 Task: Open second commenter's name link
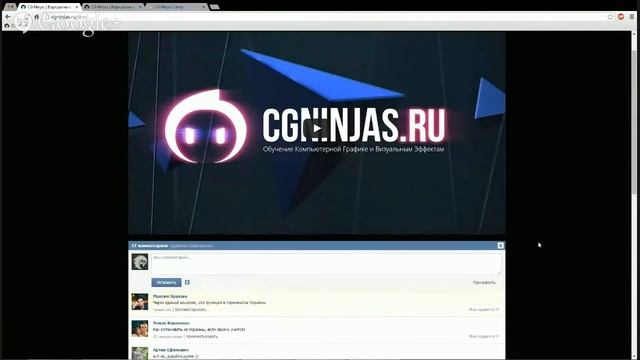pos(171,323)
